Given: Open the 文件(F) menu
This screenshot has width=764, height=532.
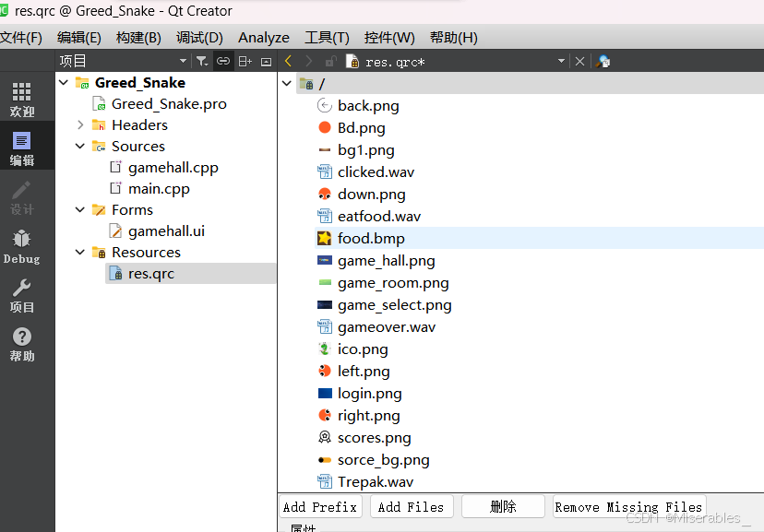Looking at the screenshot, I should pyautogui.click(x=21, y=38).
